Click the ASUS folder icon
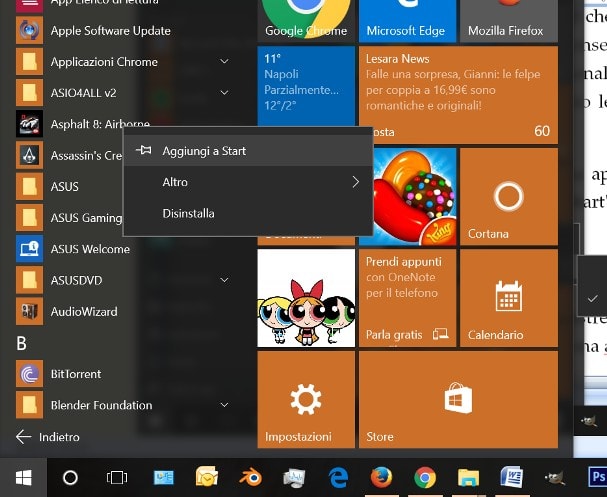Image resolution: width=607 pixels, height=497 pixels. pyautogui.click(x=29, y=187)
